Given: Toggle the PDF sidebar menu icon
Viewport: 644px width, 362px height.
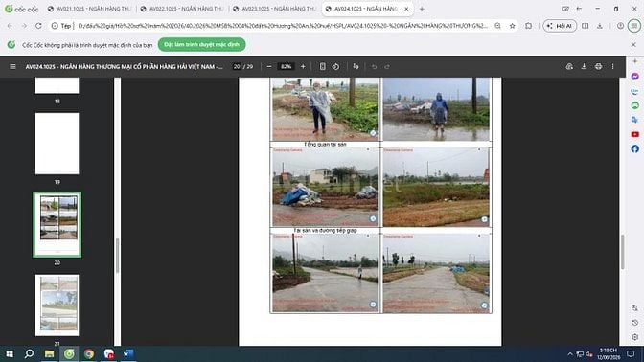Looking at the screenshot, I should pos(12,66).
